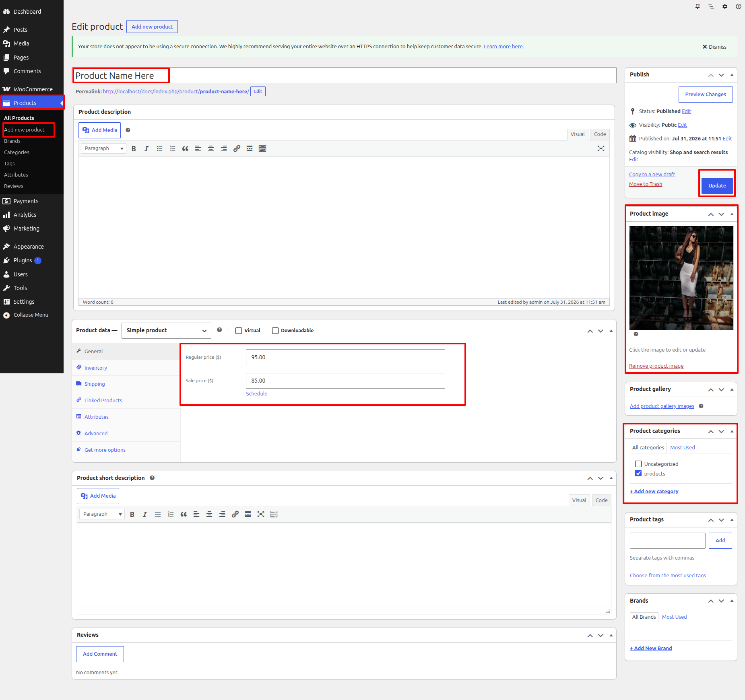Focus the Regular price input field
Image resolution: width=745 pixels, height=700 pixels.
tap(345, 357)
